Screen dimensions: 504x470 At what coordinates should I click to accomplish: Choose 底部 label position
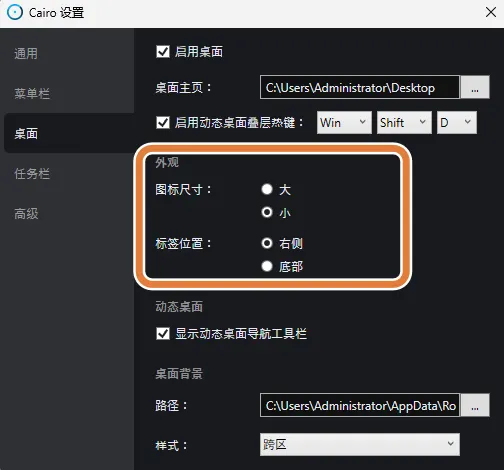(x=267, y=266)
